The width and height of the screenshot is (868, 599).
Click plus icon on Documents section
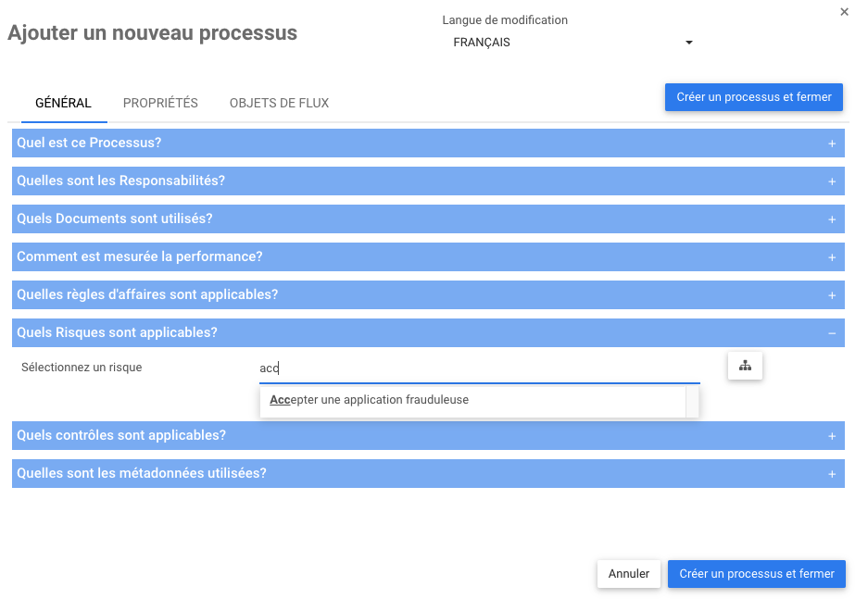pos(832,219)
